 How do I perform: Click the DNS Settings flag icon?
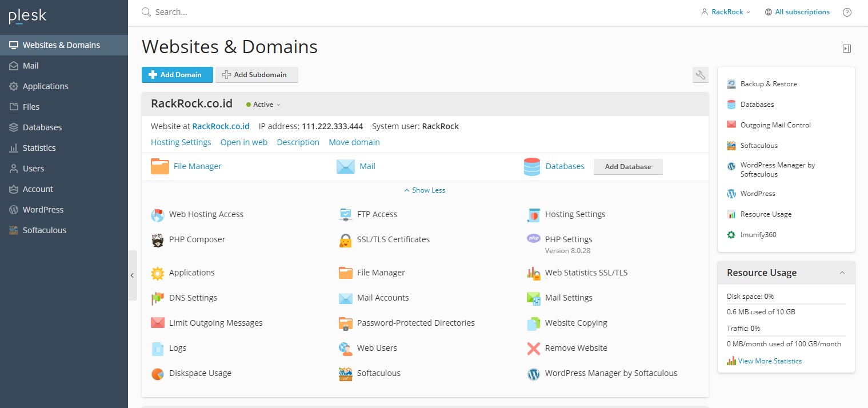[x=158, y=298]
